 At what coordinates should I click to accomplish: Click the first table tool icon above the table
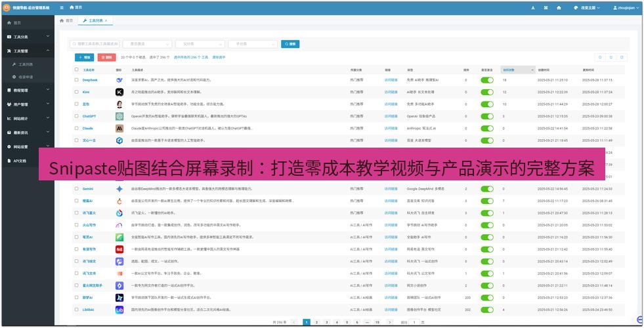(600, 58)
